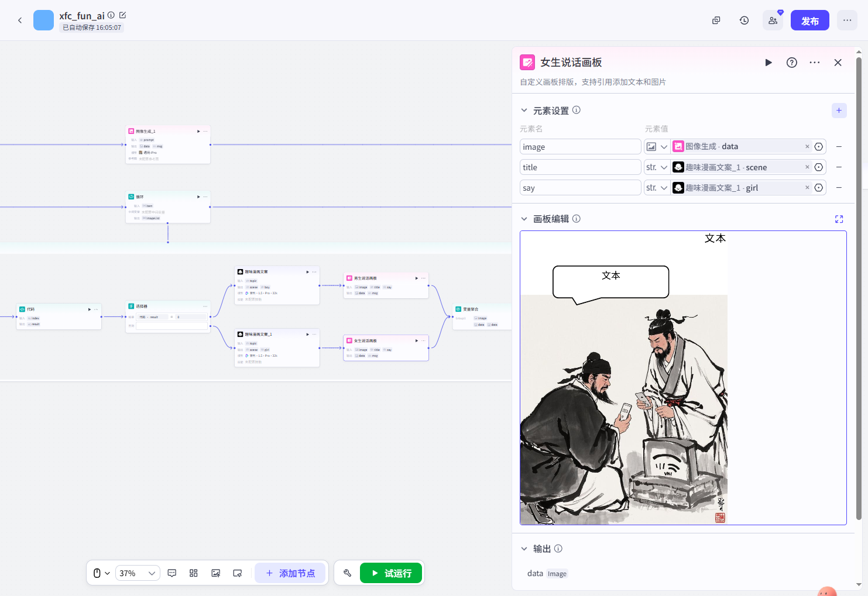
Task: Go back using the header arrow
Action: (20, 20)
